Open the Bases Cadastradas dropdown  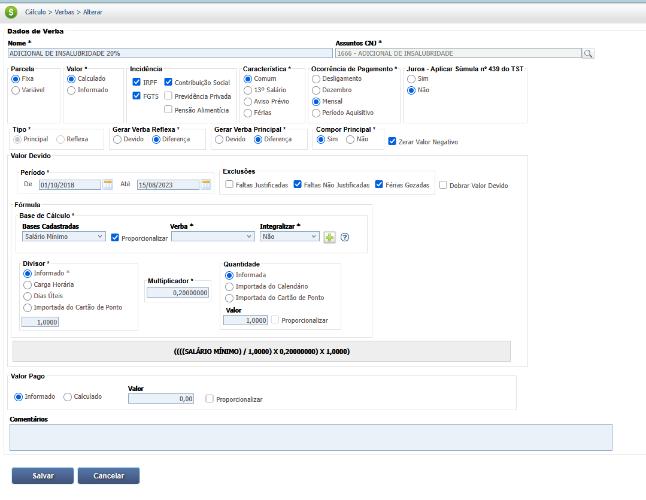click(63, 237)
